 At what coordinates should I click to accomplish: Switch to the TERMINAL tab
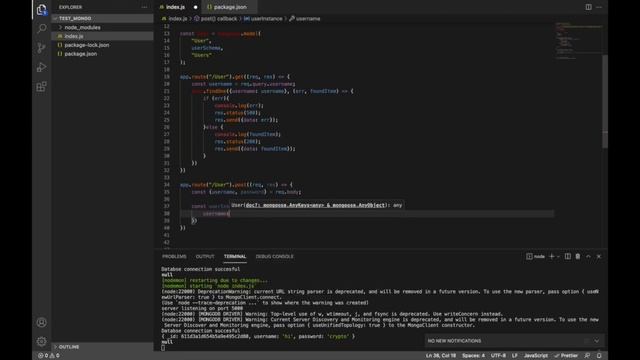[x=235, y=256]
